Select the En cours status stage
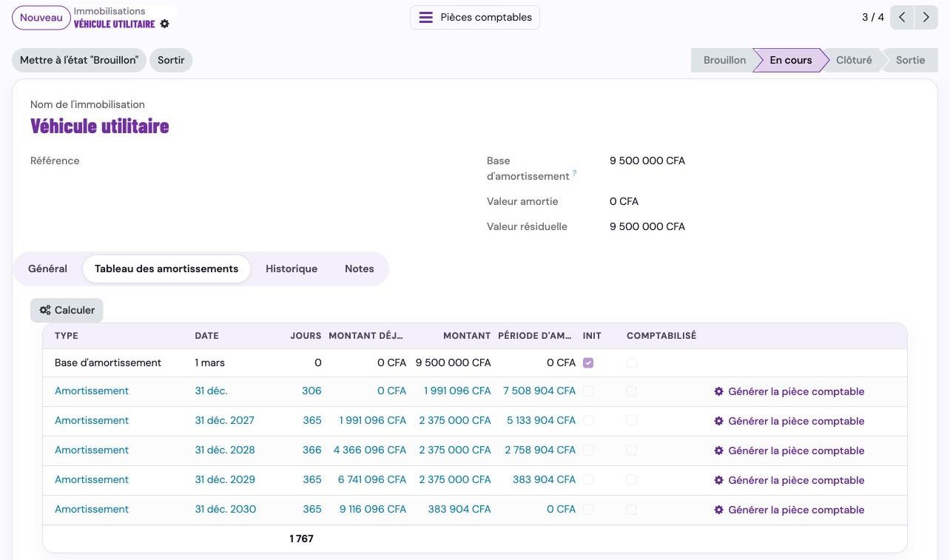 coord(791,60)
